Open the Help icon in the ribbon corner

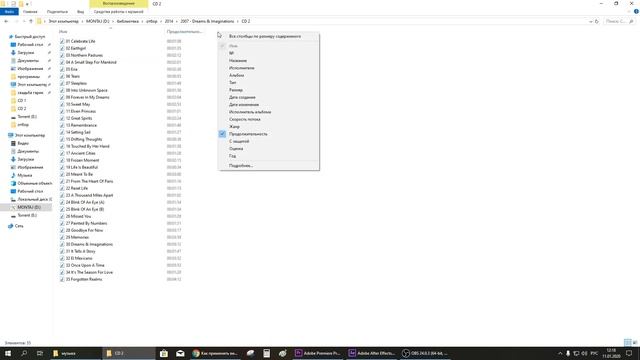pos(636,11)
